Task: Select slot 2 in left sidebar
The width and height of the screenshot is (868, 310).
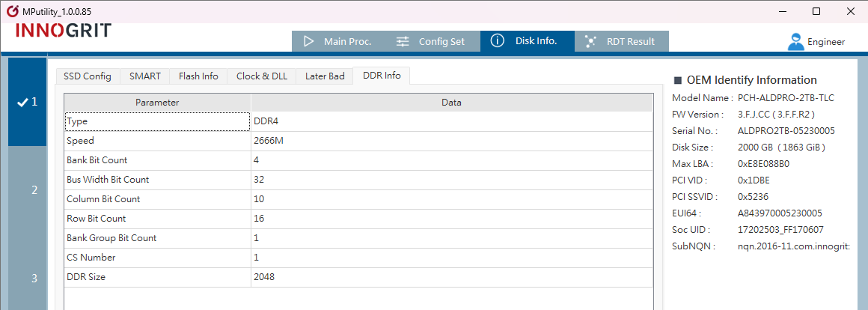Action: click(x=34, y=190)
